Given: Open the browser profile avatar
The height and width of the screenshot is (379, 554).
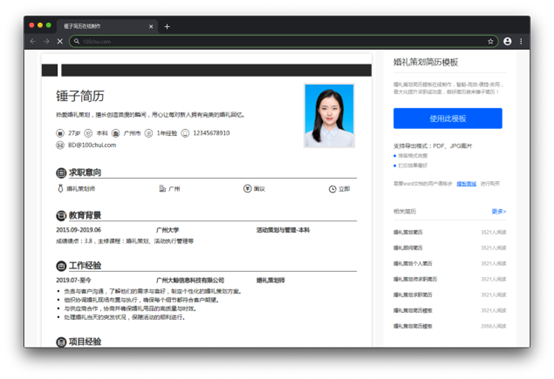Looking at the screenshot, I should tap(507, 41).
